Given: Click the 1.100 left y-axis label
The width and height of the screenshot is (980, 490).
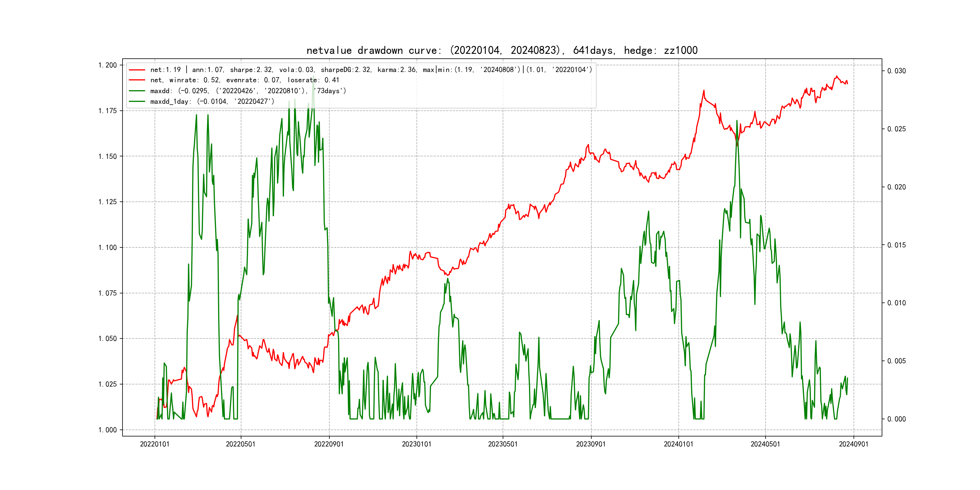Looking at the screenshot, I should coord(108,248).
